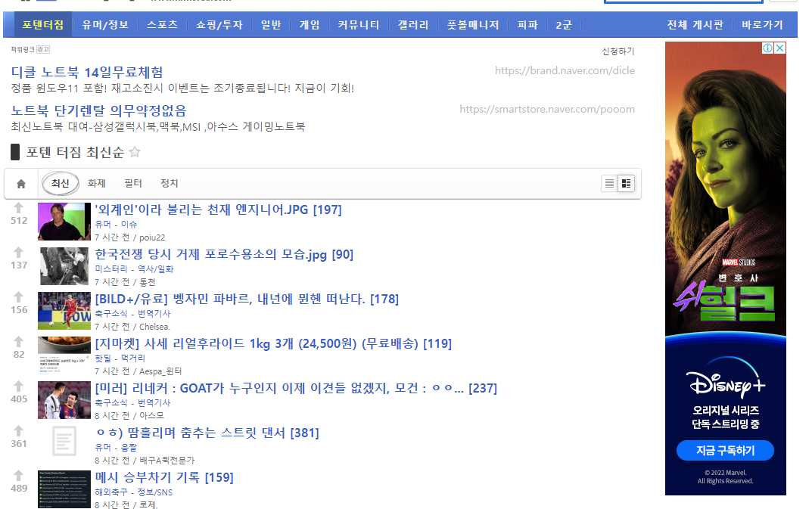Open post 땀흘리며 춤추는 스트릿 댄서

(207, 433)
